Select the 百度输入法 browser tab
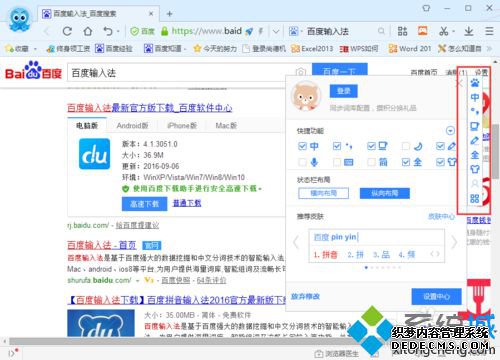This screenshot has height=360, width=500. pos(98,14)
